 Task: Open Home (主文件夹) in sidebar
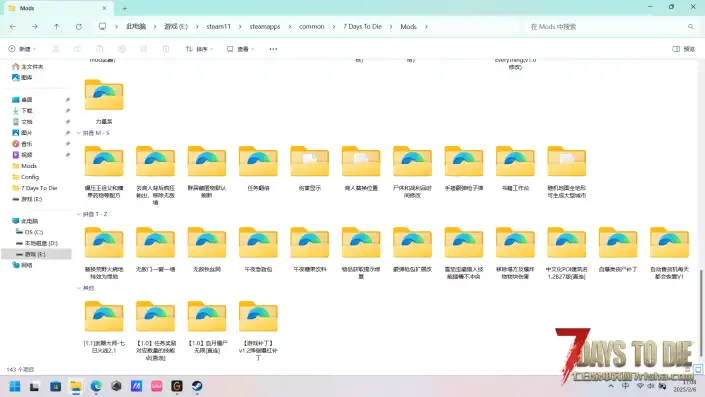tap(28, 67)
